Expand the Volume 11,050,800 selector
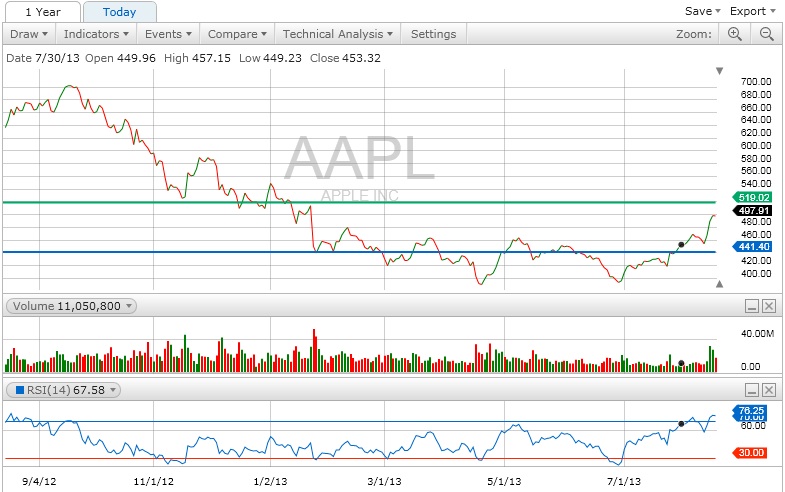785x492 pixels. [71, 306]
